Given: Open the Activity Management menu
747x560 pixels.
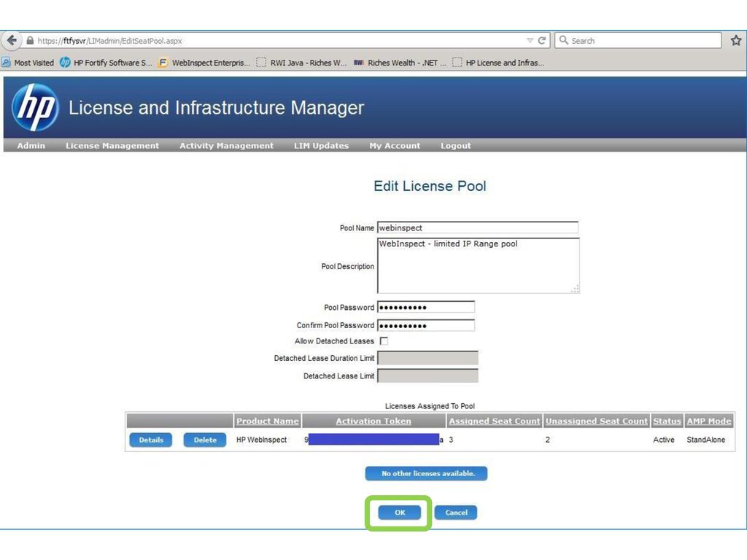Looking at the screenshot, I should click(226, 146).
